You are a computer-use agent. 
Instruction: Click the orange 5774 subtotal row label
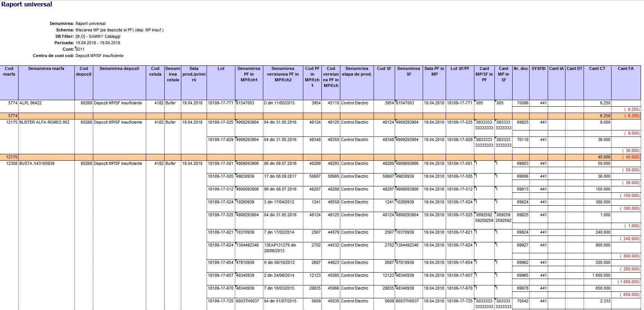click(x=13, y=116)
